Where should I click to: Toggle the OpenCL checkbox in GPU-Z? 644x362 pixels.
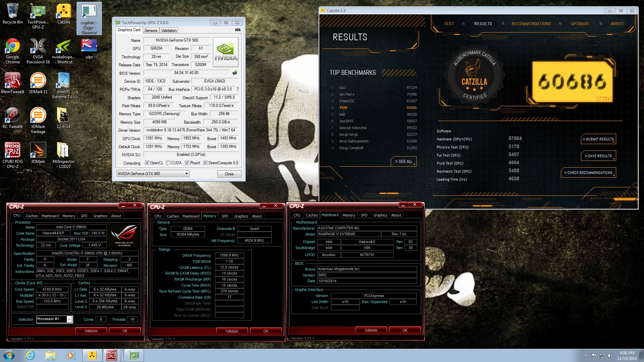click(147, 163)
